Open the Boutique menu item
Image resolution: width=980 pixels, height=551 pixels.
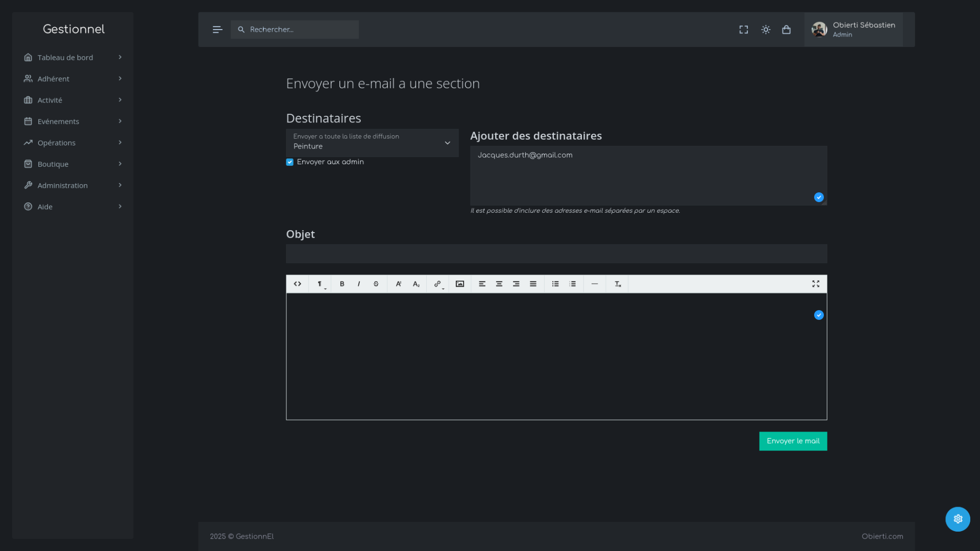pos(72,164)
